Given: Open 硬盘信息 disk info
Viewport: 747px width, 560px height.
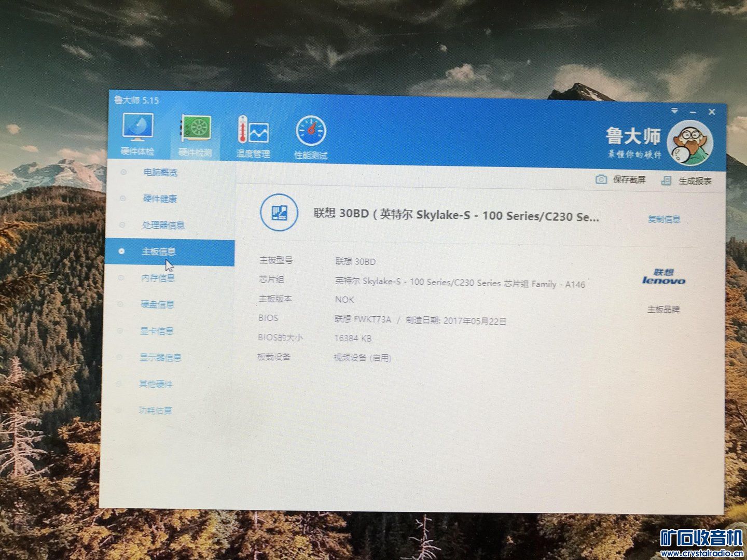Looking at the screenshot, I should (x=157, y=304).
